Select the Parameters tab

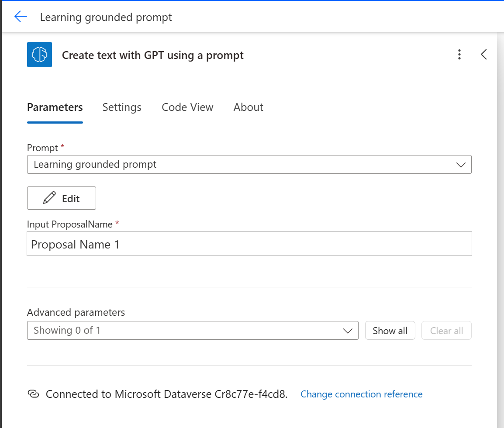coord(55,107)
